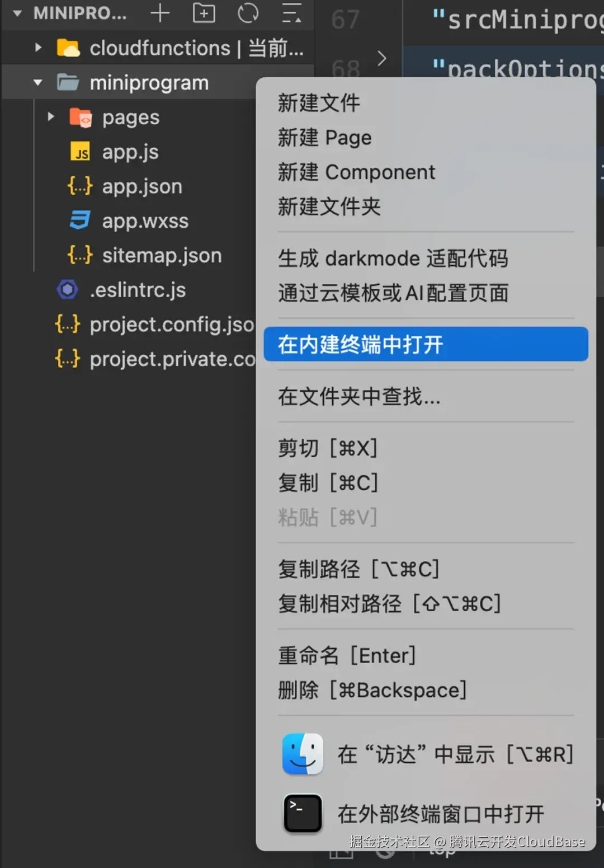The image size is (604, 868).
Task: Select 新建 Component from the context menu
Action: (356, 172)
